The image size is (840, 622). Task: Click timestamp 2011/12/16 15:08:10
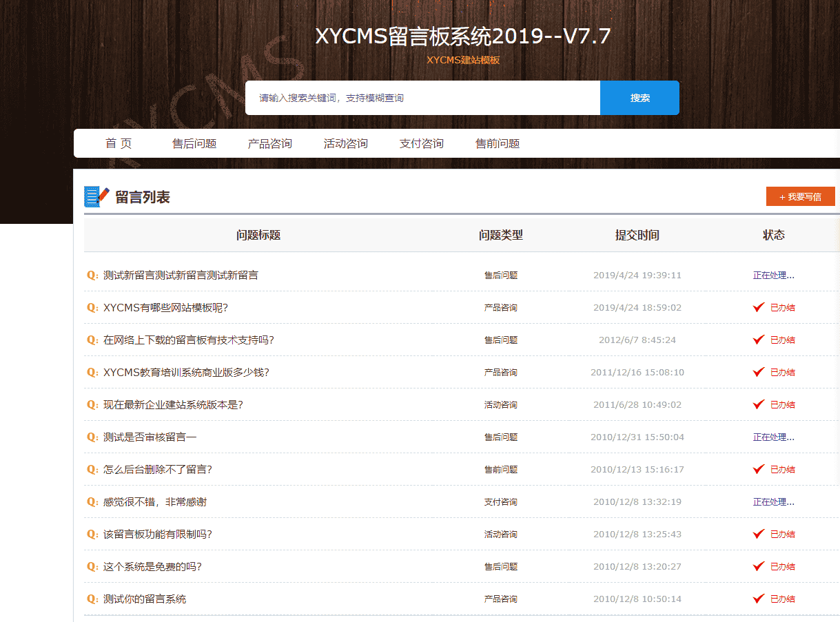coord(637,373)
